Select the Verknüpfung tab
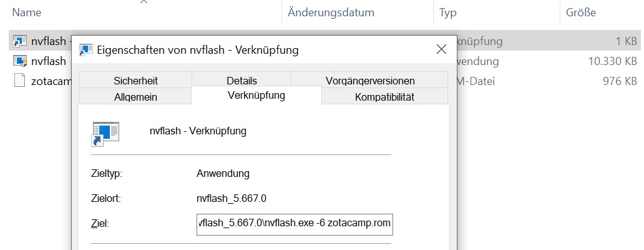This screenshot has height=250, width=644. click(x=256, y=96)
